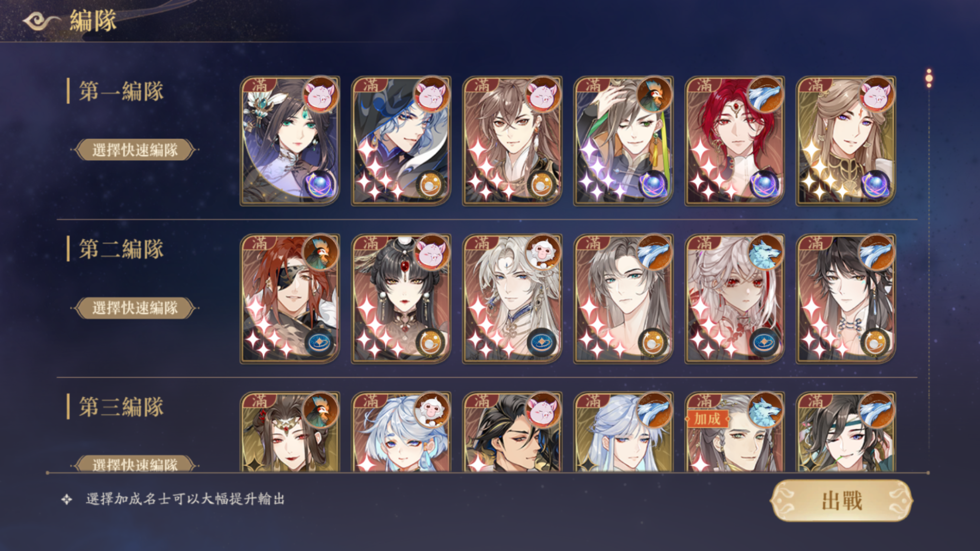Select the card tagged 加成 in third team
Screen dimensions: 980x551
tap(735, 432)
